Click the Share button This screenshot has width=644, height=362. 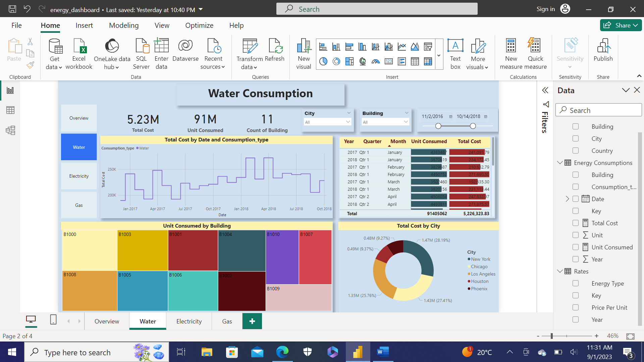621,25
